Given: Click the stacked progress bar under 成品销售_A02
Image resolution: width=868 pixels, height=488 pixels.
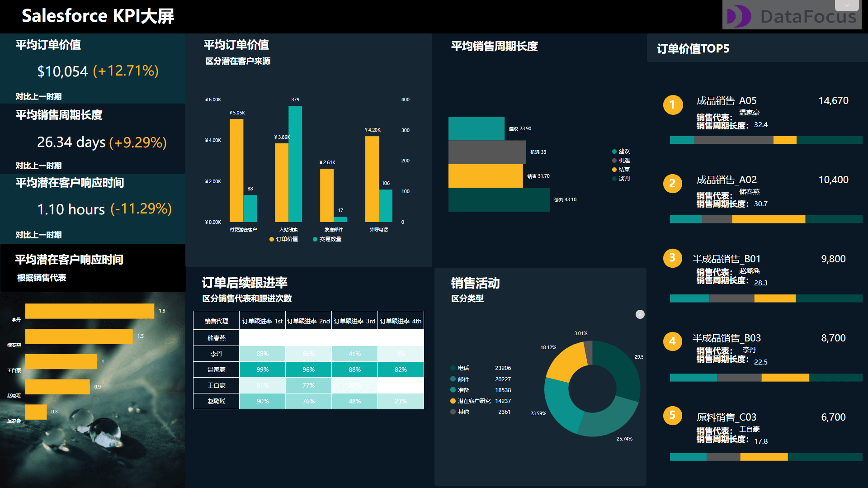Looking at the screenshot, I should tap(766, 219).
